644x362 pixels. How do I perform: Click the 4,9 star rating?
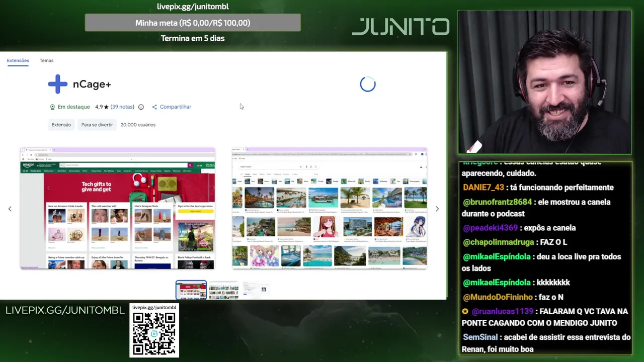pyautogui.click(x=102, y=107)
